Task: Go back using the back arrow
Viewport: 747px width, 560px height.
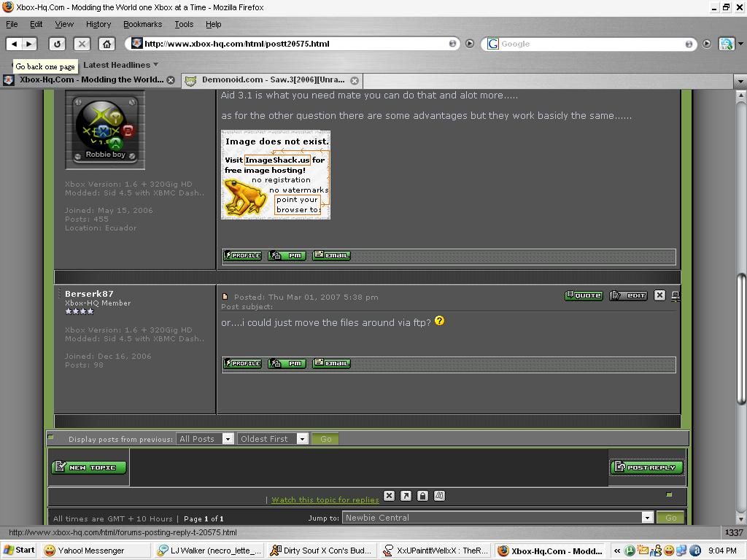Action: (x=14, y=44)
